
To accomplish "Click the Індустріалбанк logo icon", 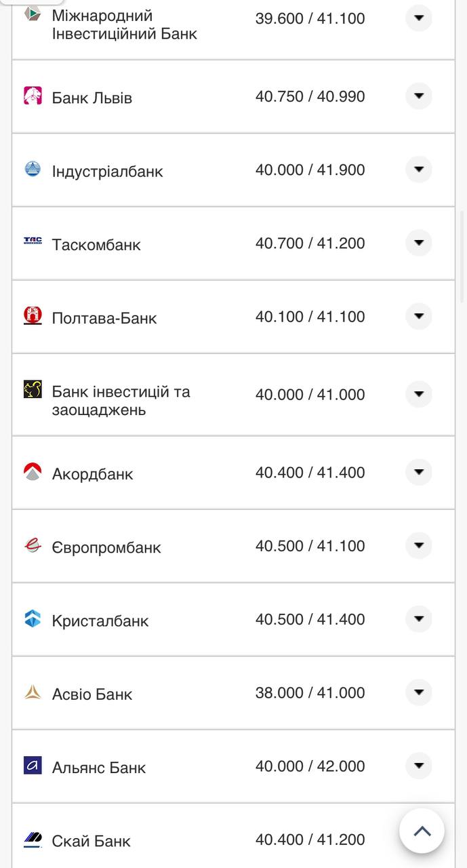I will [33, 170].
